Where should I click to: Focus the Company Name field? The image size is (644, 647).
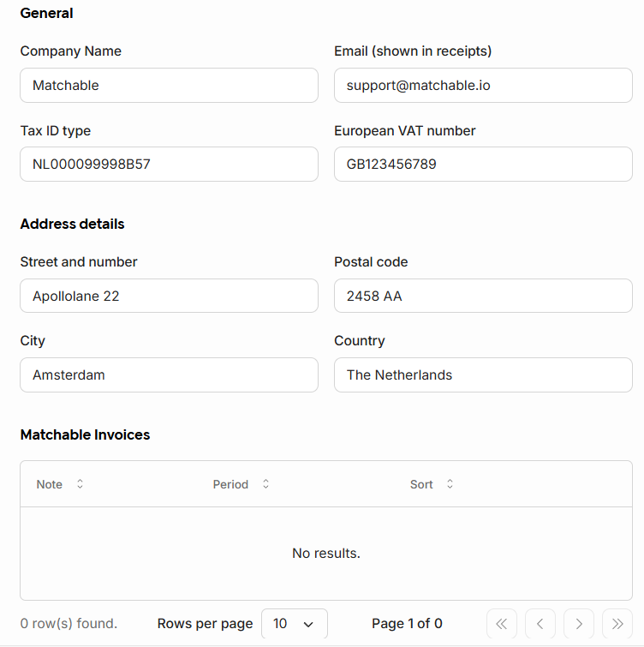169,86
